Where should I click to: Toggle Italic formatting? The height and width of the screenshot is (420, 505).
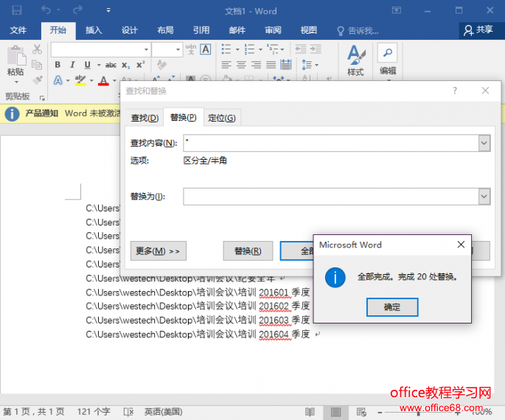click(x=72, y=65)
